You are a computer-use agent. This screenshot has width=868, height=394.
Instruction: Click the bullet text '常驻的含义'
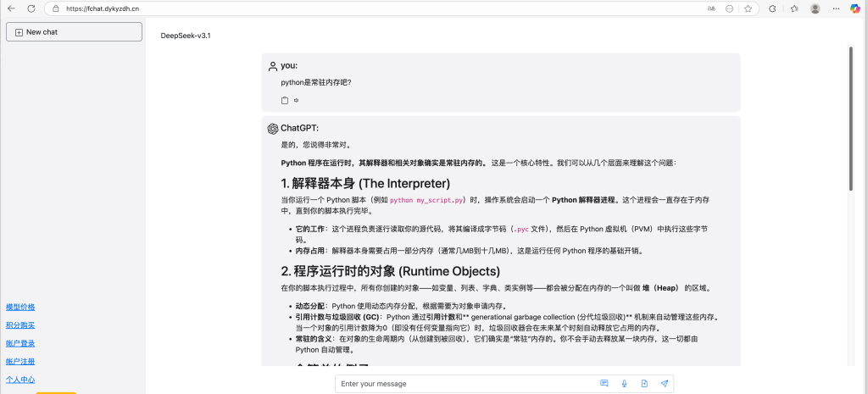[314, 339]
